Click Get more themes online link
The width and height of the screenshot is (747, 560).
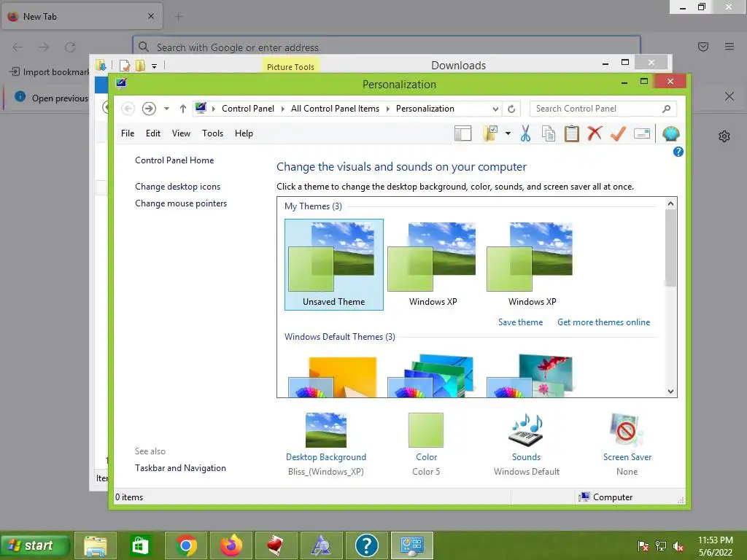pyautogui.click(x=603, y=322)
